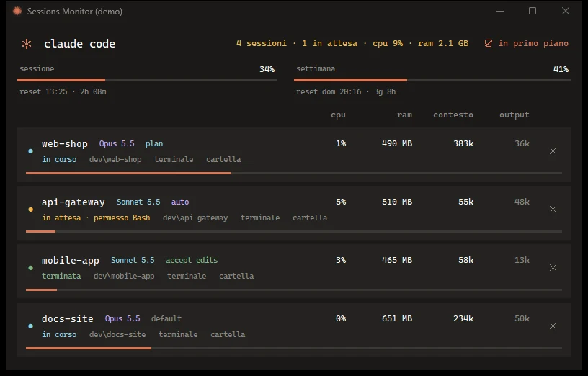Click the path 'dev\web-shop'
This screenshot has height=376, width=588.
tap(115, 159)
